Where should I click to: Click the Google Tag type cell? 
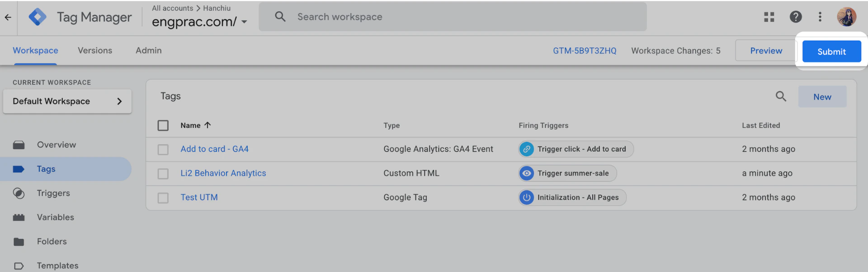[x=405, y=197]
